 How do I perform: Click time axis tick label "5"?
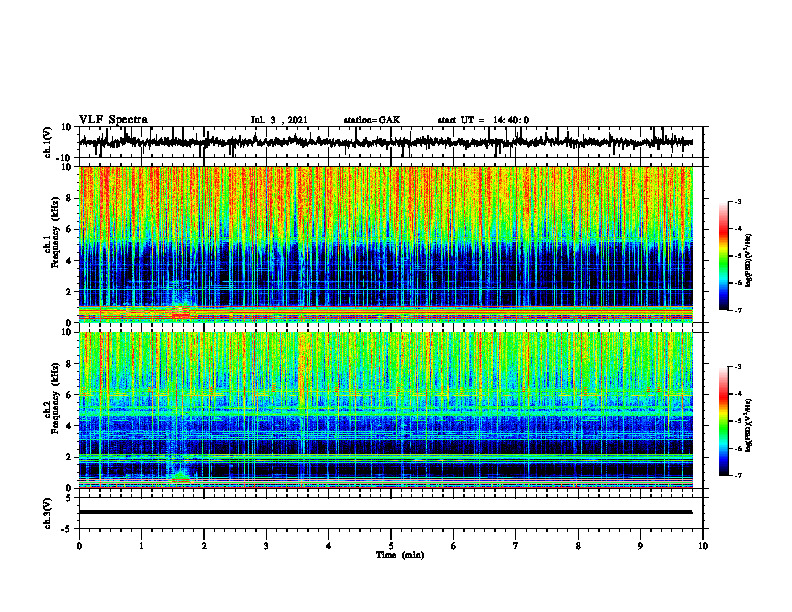click(x=391, y=546)
